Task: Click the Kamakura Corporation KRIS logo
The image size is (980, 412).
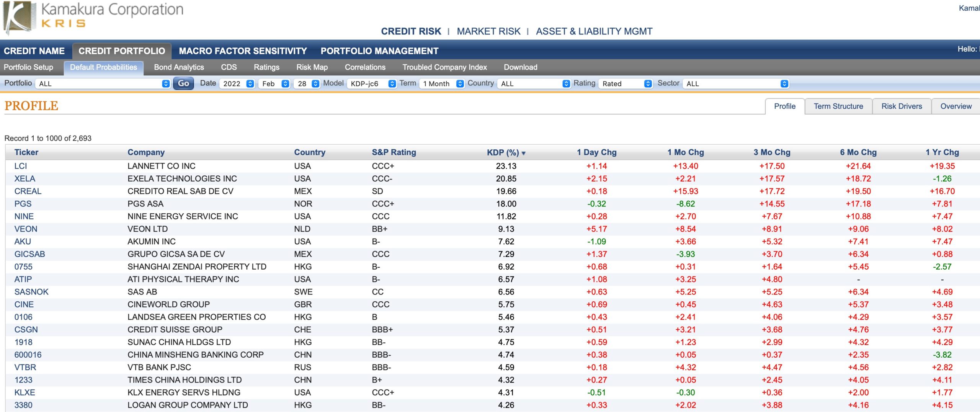Action: coord(93,17)
